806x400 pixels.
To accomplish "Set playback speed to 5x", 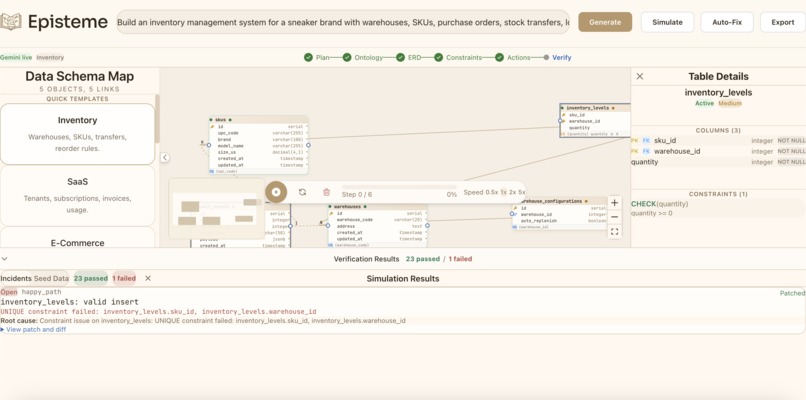I will (x=522, y=192).
